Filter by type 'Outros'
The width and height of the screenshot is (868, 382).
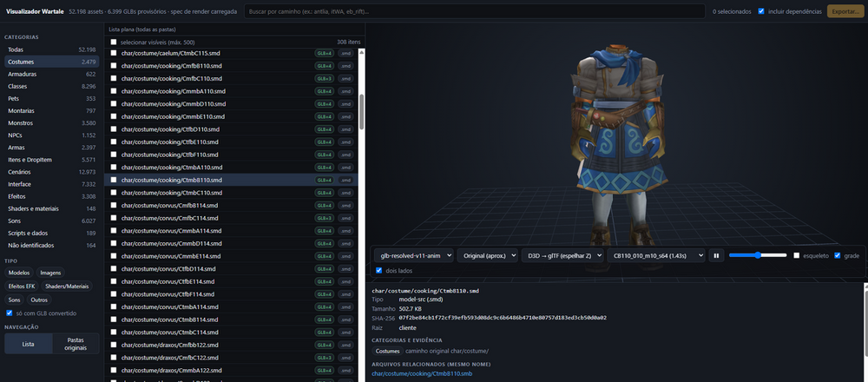point(39,300)
